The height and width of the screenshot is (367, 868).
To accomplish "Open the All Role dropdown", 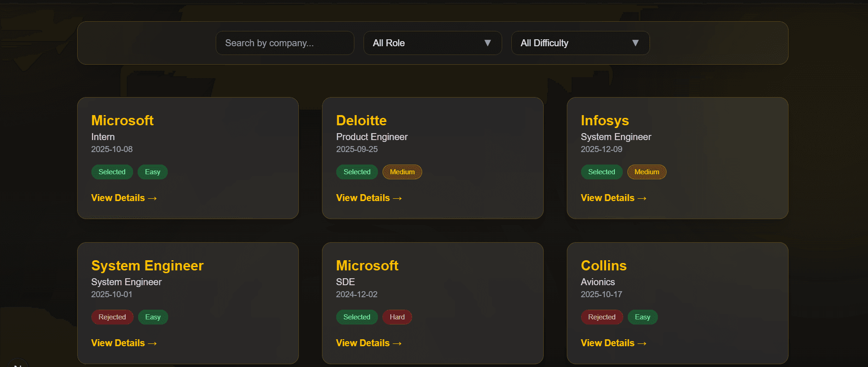I will coord(432,43).
